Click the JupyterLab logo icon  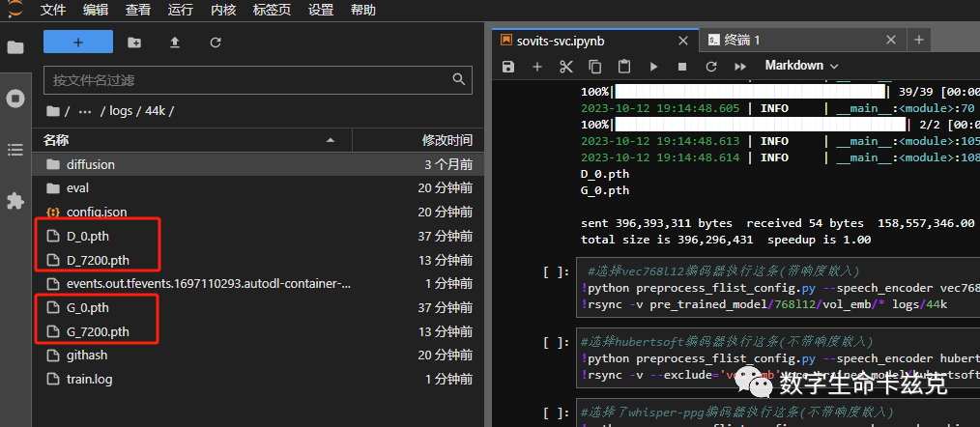click(15, 9)
